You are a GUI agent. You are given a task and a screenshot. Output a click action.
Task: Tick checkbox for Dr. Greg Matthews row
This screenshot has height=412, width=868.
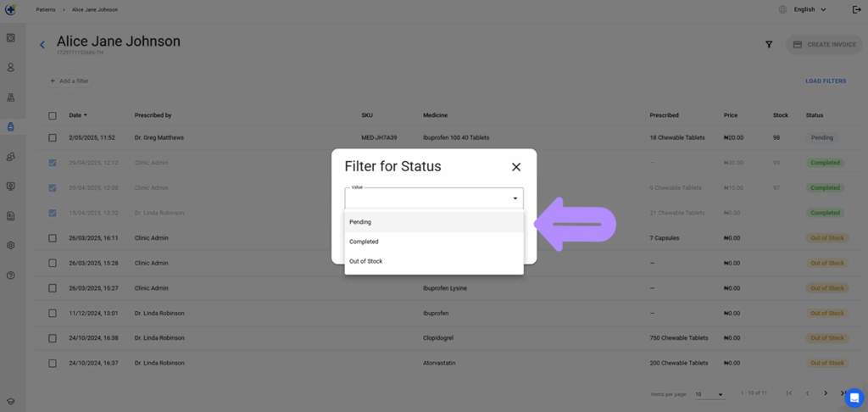coord(52,137)
